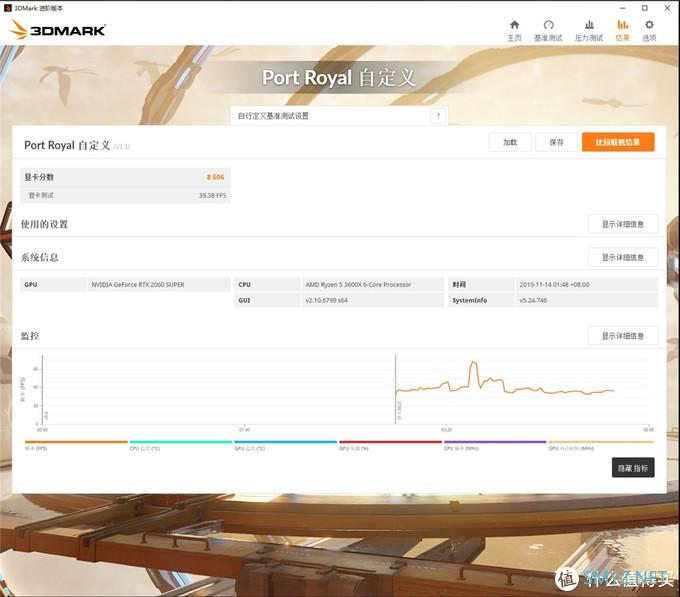Image resolution: width=680 pixels, height=597 pixels.
Task: Show details for 系统信息 section
Action: pyautogui.click(x=623, y=258)
